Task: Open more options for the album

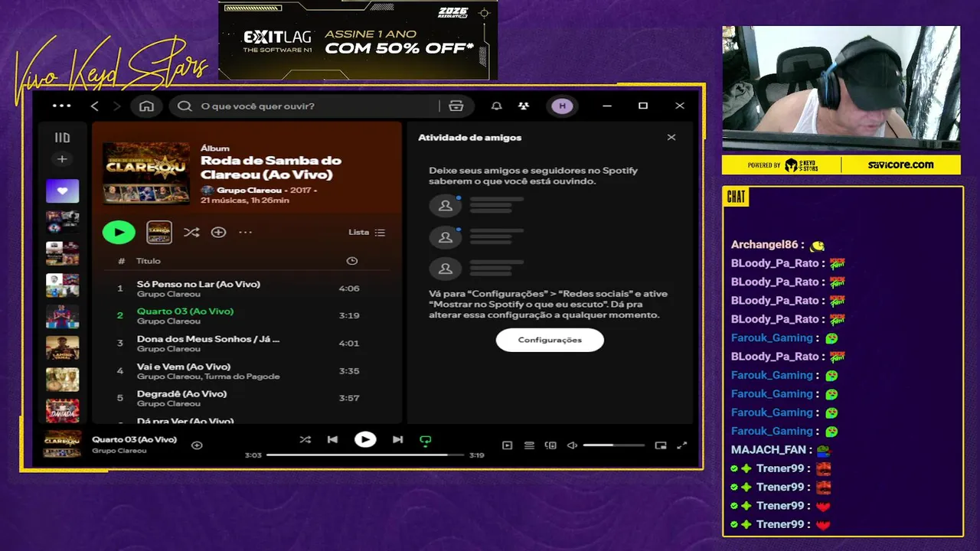Action: (x=245, y=232)
